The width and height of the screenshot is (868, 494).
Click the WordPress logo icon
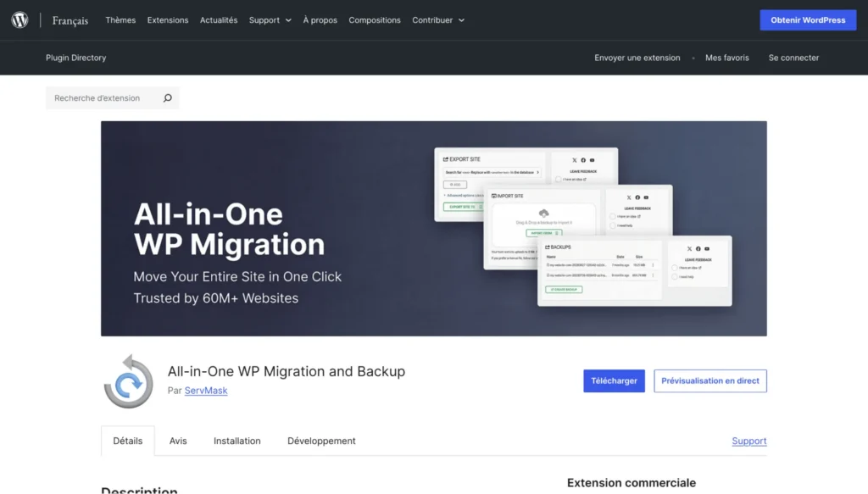[x=20, y=20]
